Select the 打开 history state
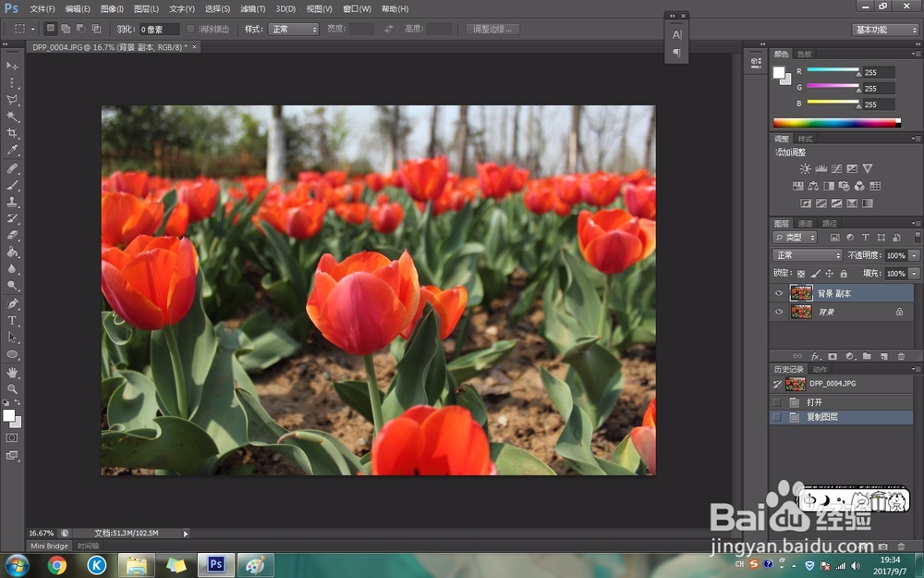This screenshot has width=924, height=578. click(x=842, y=402)
